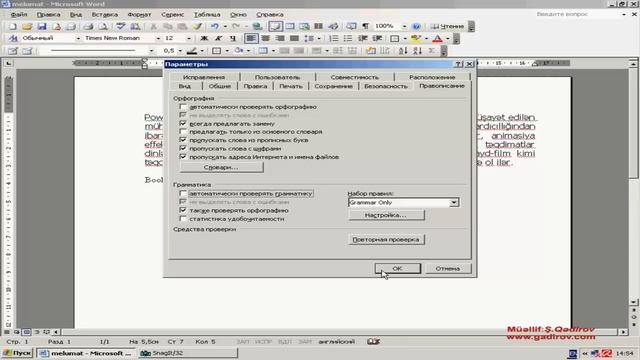Click the Open folder toolbar icon

click(27, 27)
